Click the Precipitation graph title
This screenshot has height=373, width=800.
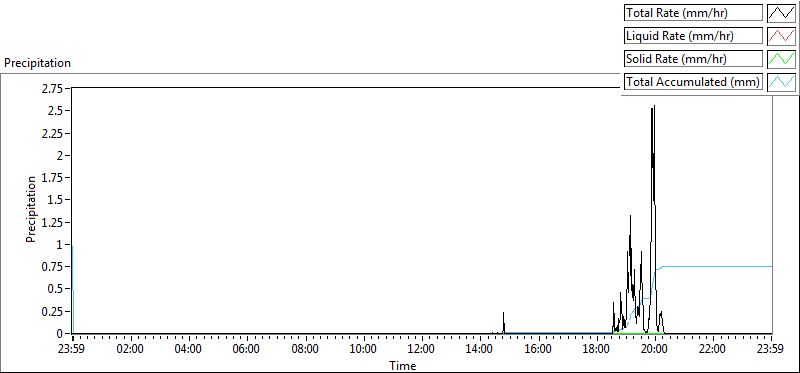pyautogui.click(x=37, y=63)
